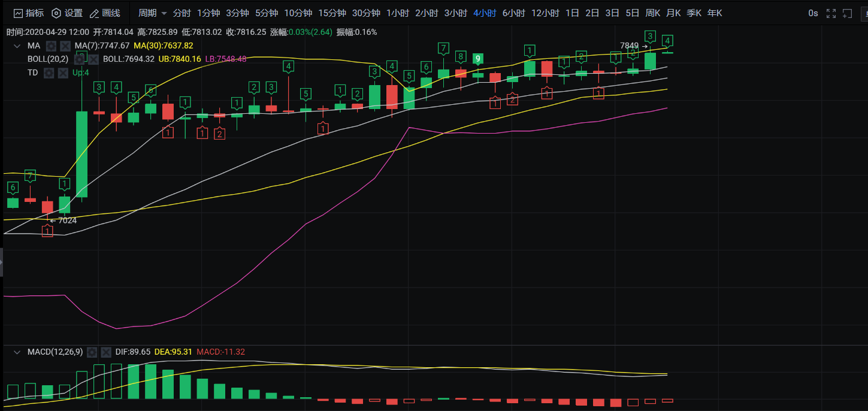
Task: Click the 收:7816.25 close price
Action: tap(246, 32)
